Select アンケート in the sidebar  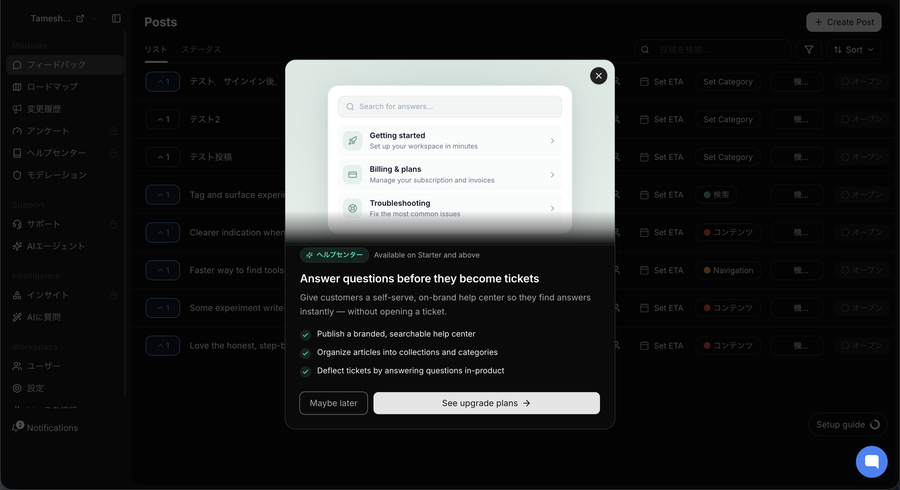pos(65,131)
